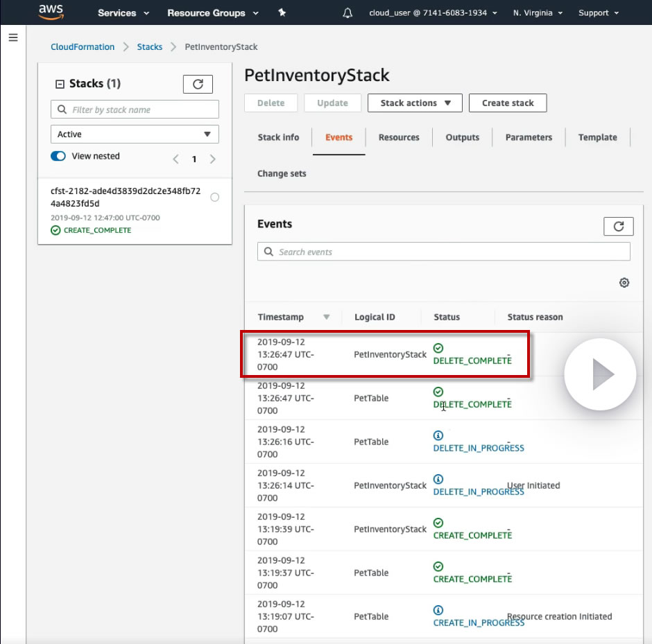Click the search icon in Search events
Screen dimensions: 652x644
268,252
